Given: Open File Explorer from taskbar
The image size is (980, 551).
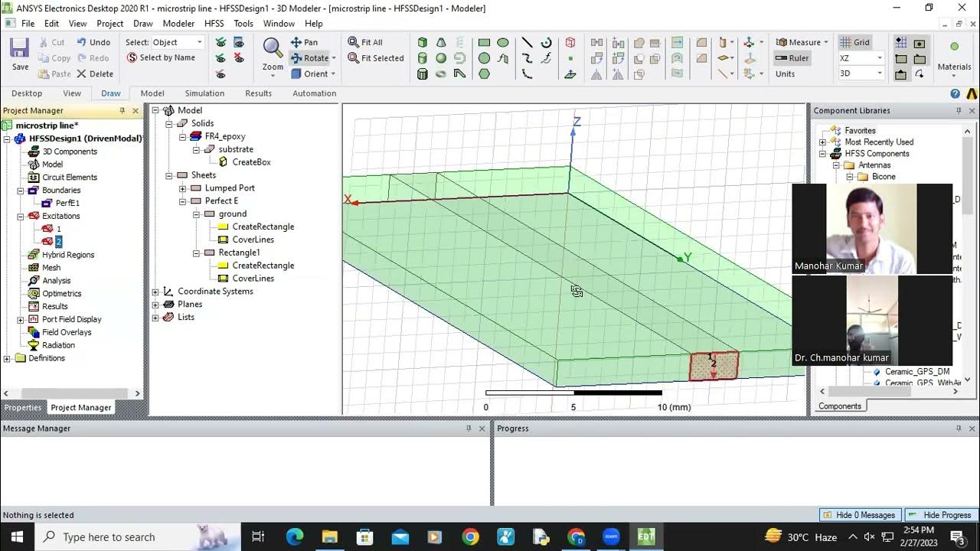Looking at the screenshot, I should pyautogui.click(x=329, y=537).
